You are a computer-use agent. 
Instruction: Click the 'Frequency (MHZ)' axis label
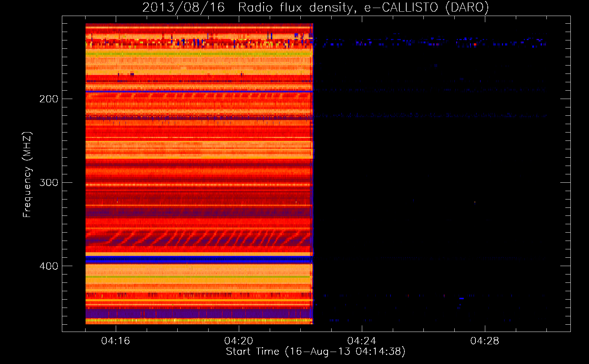click(27, 174)
